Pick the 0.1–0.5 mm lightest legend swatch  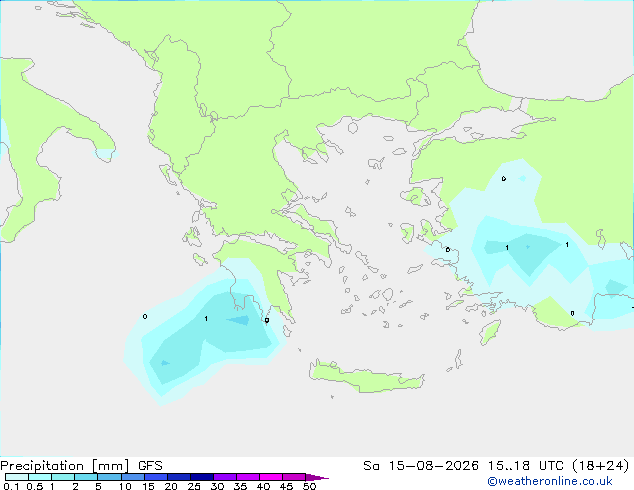[x=17, y=477]
